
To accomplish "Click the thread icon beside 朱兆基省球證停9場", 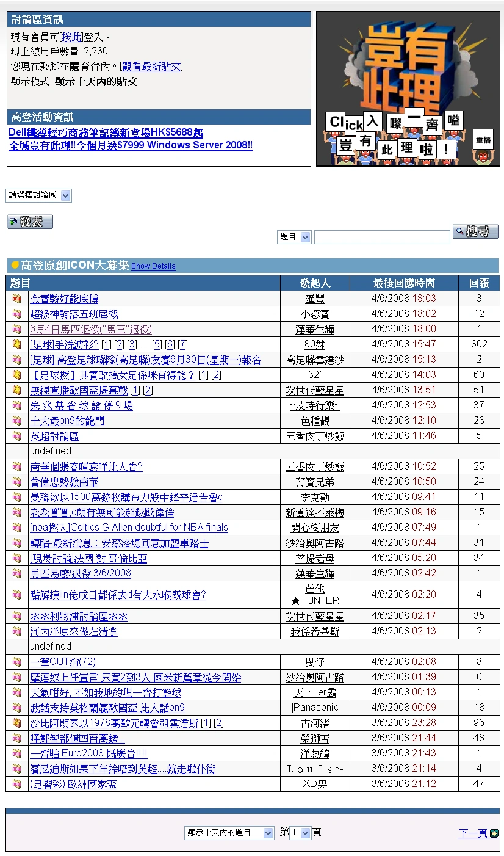I will click(x=16, y=406).
